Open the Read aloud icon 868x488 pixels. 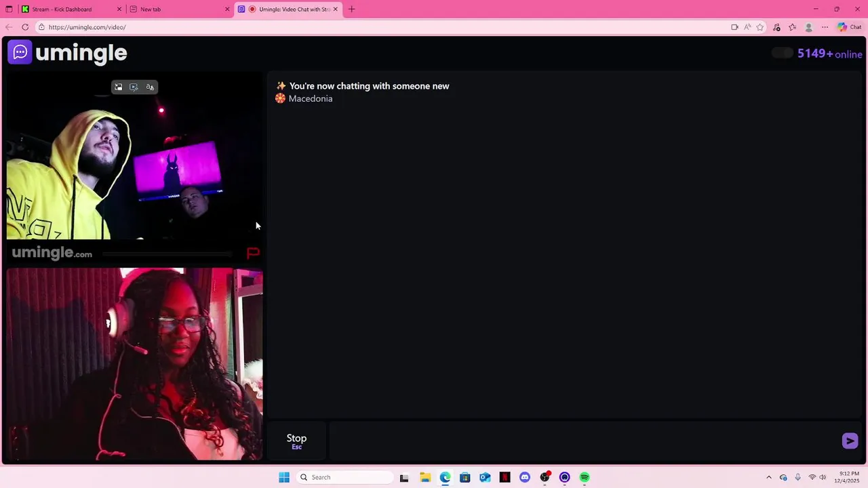pos(747,27)
